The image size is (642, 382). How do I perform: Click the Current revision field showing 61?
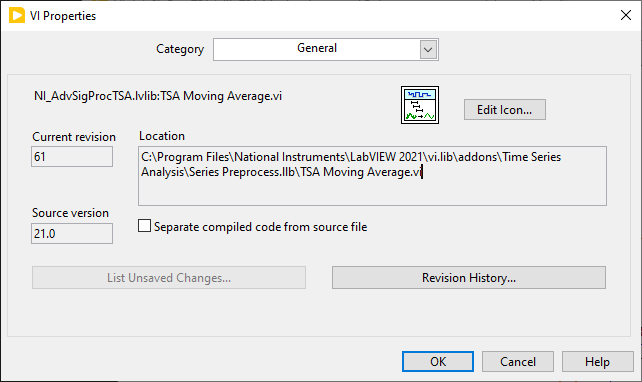[x=72, y=156]
